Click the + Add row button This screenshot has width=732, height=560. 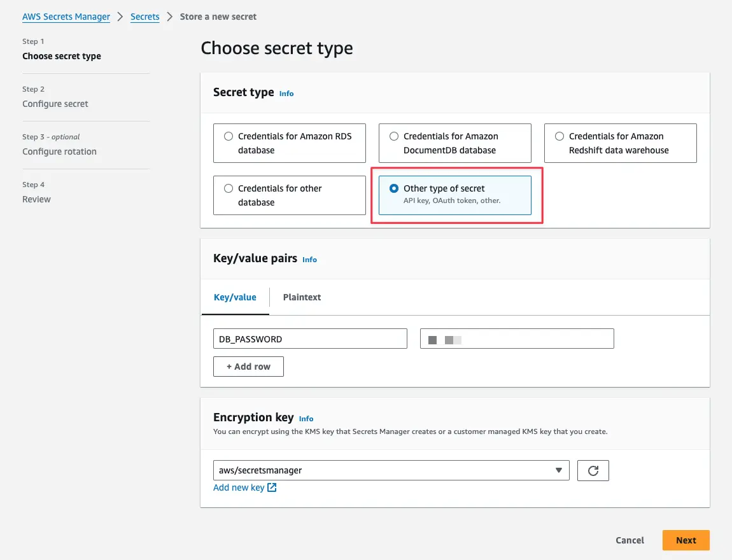[x=248, y=367]
